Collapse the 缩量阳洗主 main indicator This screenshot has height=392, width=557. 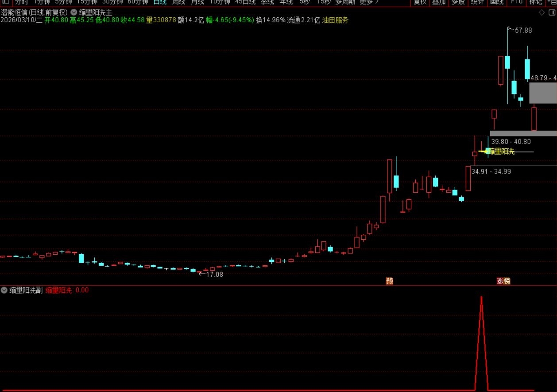[73, 12]
